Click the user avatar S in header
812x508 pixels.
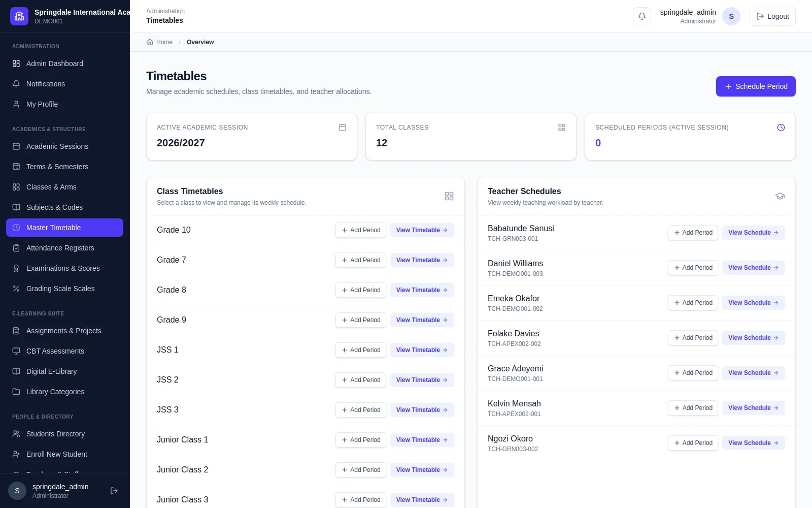click(731, 16)
